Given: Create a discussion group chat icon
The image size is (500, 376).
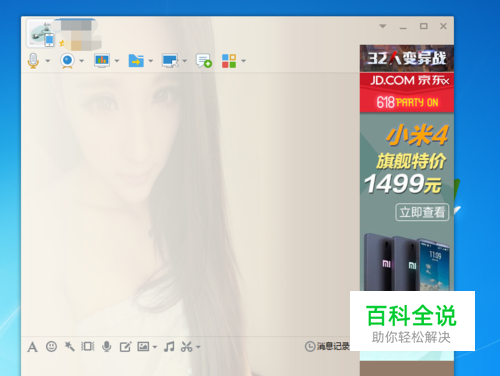Looking at the screenshot, I should click(204, 61).
